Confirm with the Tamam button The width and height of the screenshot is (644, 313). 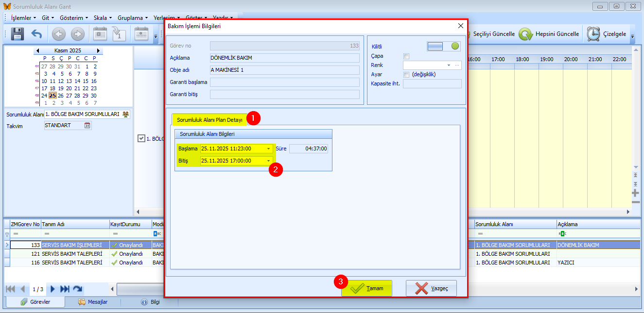click(x=367, y=288)
